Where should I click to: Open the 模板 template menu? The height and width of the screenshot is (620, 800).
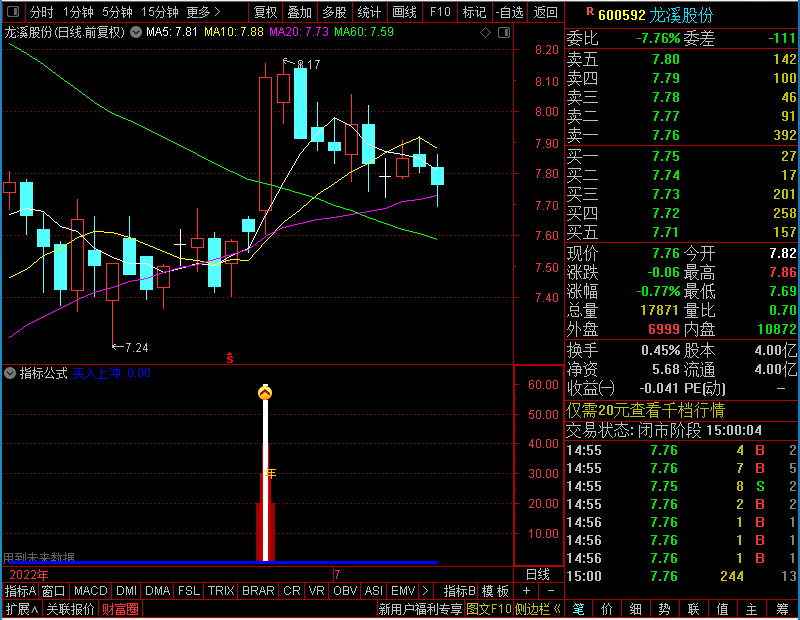496,591
